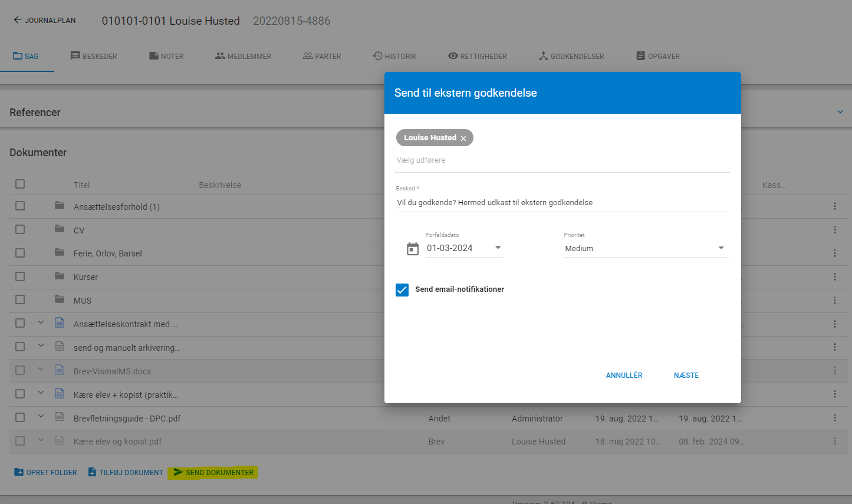Tick the checkbox for the MUS folder
This screenshot has width=852, height=504.
tap(20, 299)
